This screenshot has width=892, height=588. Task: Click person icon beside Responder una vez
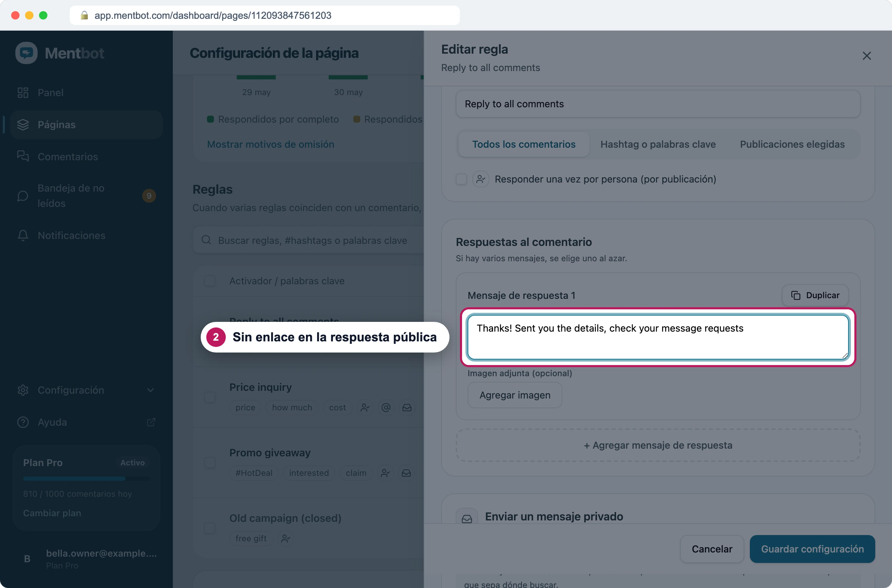[x=480, y=179]
